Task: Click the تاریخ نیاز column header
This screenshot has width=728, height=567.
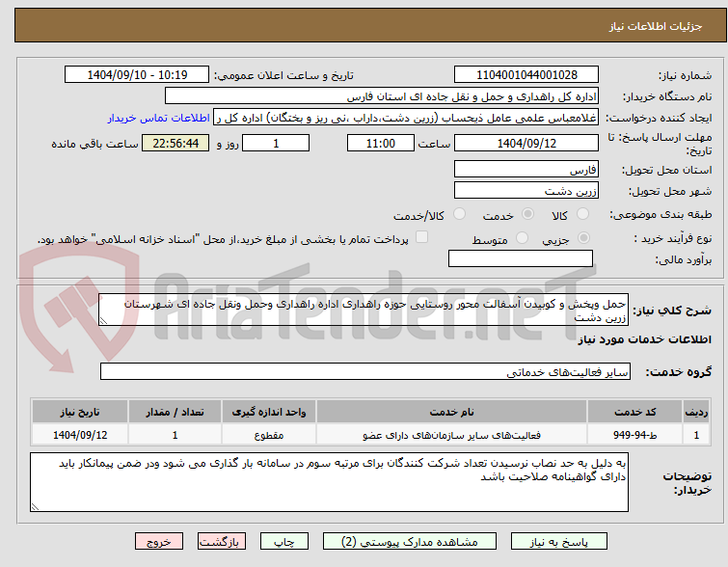Action: pyautogui.click(x=80, y=412)
